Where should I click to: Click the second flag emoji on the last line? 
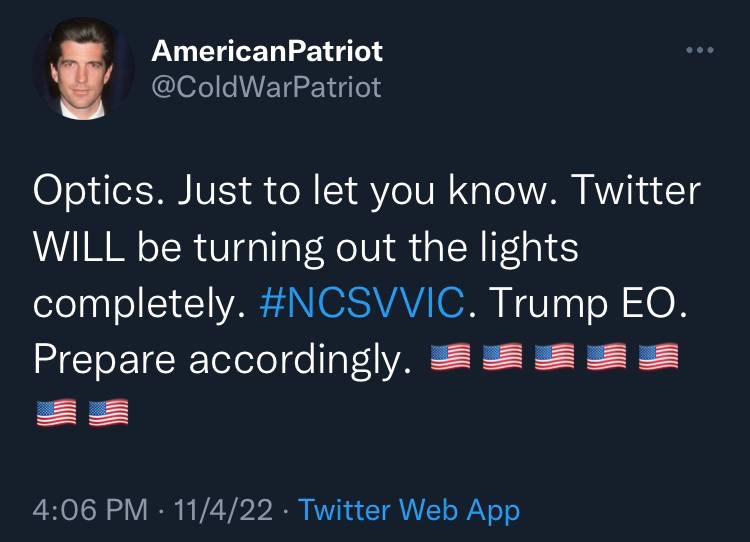pos(109,412)
